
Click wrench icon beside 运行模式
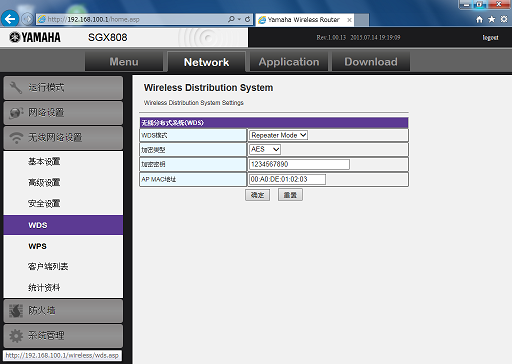click(x=15, y=88)
